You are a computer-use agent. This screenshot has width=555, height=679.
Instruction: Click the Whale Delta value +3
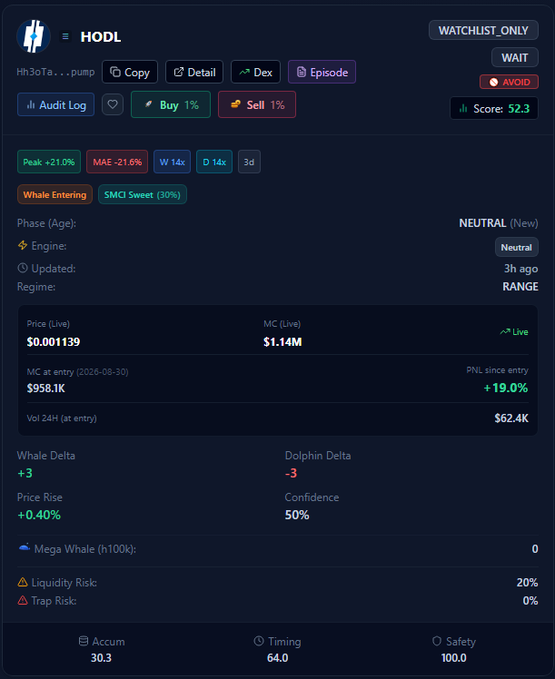click(x=25, y=473)
